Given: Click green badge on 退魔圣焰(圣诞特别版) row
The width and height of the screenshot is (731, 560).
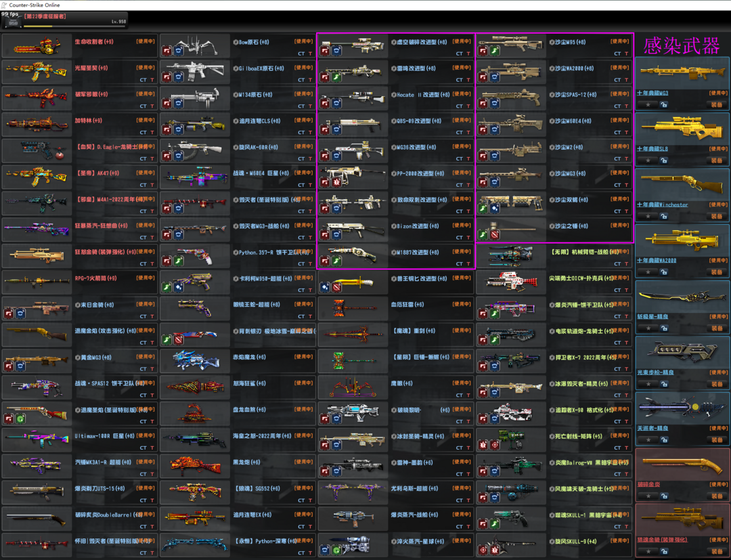Looking at the screenshot, I should coord(20,418).
